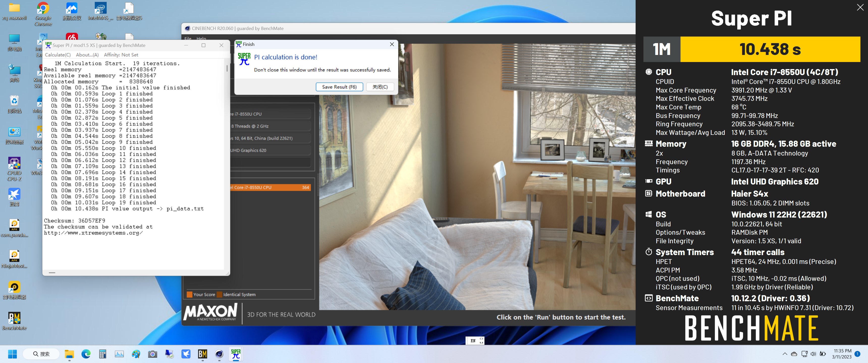Click the Haier S4x motherboard value
This screenshot has width=868, height=363.
pyautogui.click(x=749, y=194)
